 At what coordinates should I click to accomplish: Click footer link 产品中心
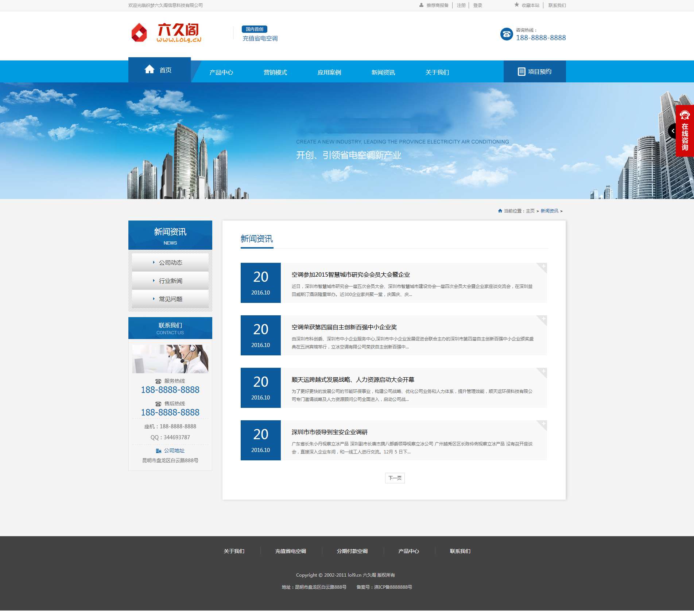tap(408, 551)
